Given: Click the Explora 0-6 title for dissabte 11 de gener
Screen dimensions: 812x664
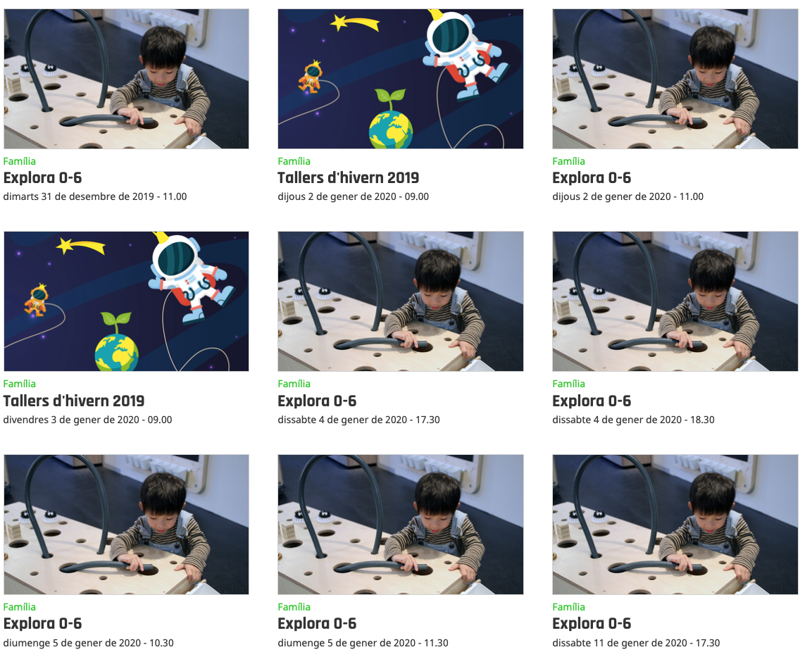Looking at the screenshot, I should click(x=592, y=624).
